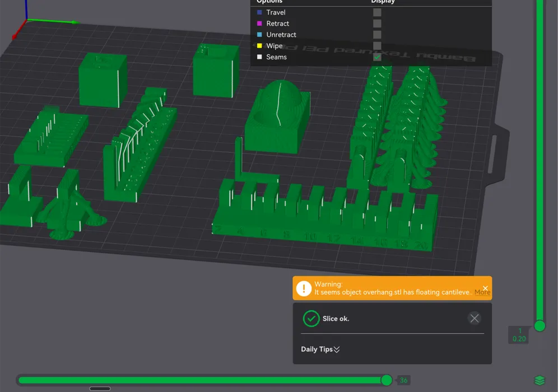Open the More link on the warning

(482, 292)
